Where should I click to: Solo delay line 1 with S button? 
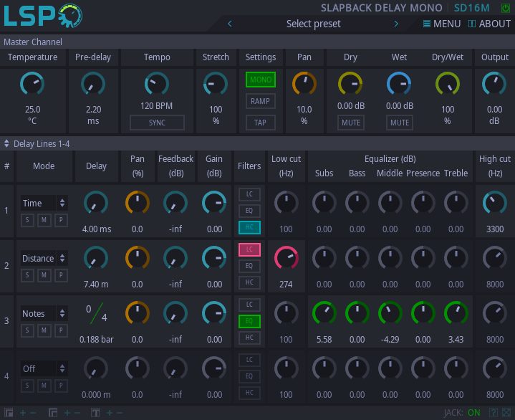pyautogui.click(x=27, y=219)
